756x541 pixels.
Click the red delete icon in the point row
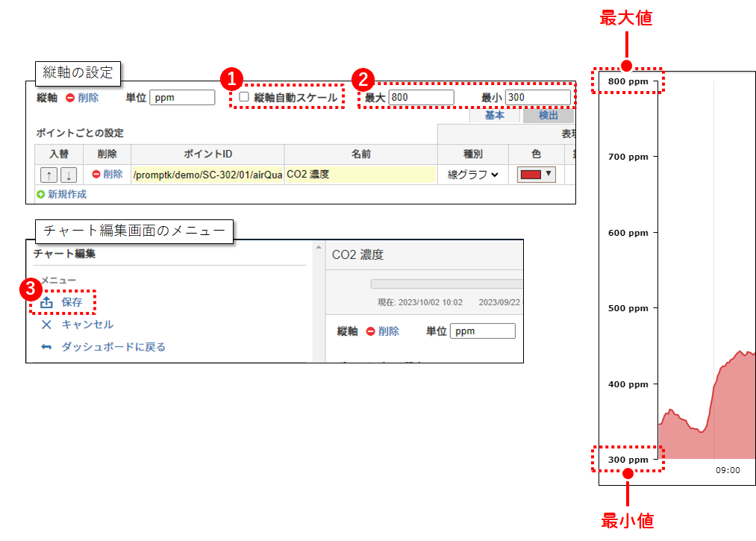pos(96,174)
